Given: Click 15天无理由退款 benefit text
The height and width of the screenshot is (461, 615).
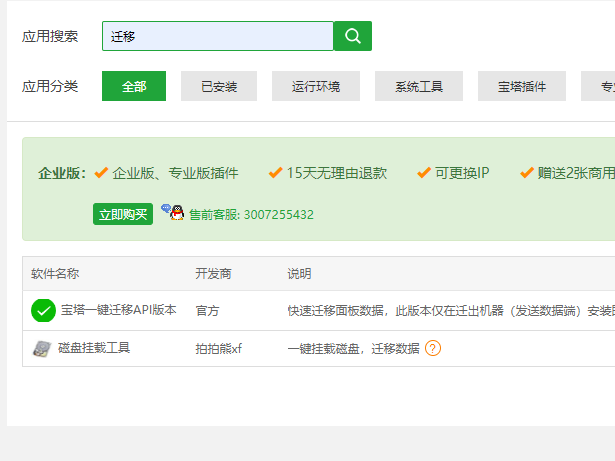Looking at the screenshot, I should (337, 173).
